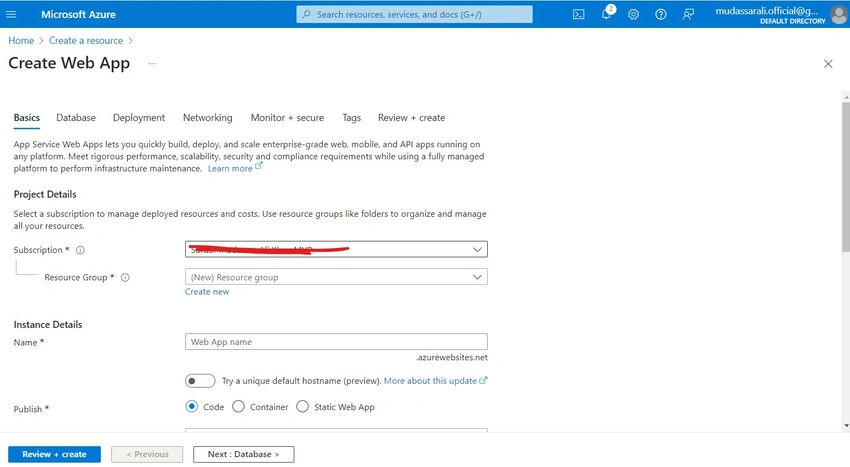Click the Subscription info icon
Screen dimensions: 850x467
80,250
